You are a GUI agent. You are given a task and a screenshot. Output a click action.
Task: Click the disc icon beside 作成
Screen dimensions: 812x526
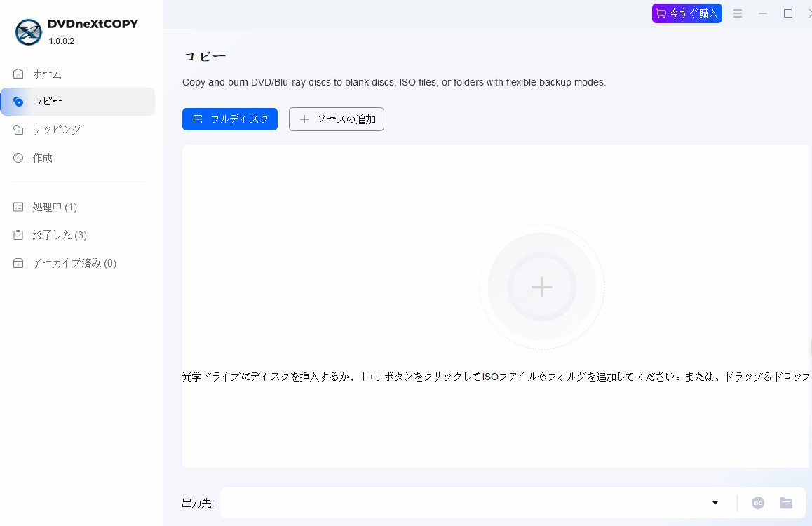[x=18, y=158]
